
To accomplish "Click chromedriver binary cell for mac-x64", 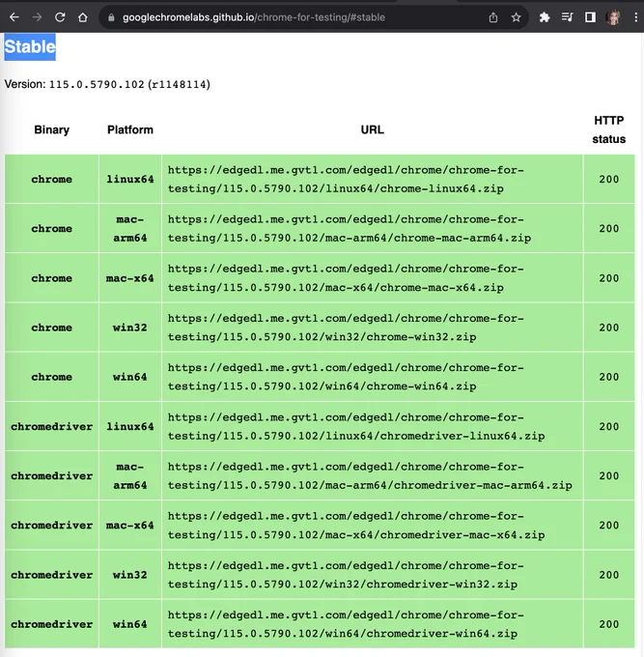I will (51, 526).
